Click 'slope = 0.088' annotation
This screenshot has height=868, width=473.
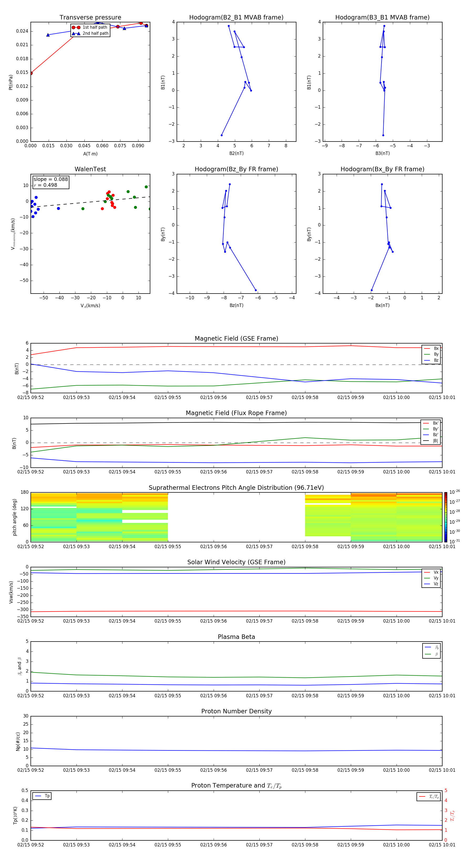point(51,179)
